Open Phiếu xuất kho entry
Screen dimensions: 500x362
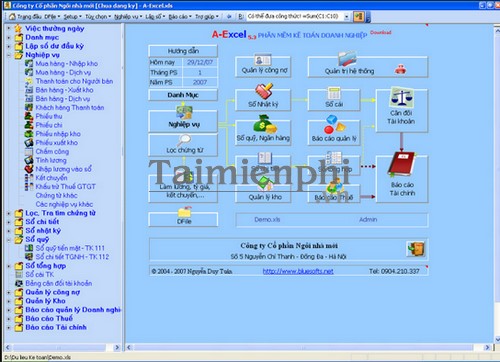click(57, 143)
